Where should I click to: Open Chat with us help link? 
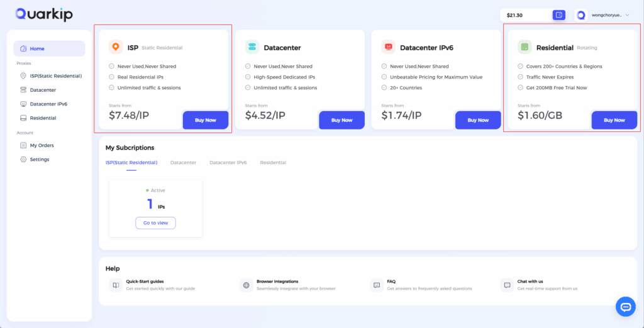pos(530,282)
